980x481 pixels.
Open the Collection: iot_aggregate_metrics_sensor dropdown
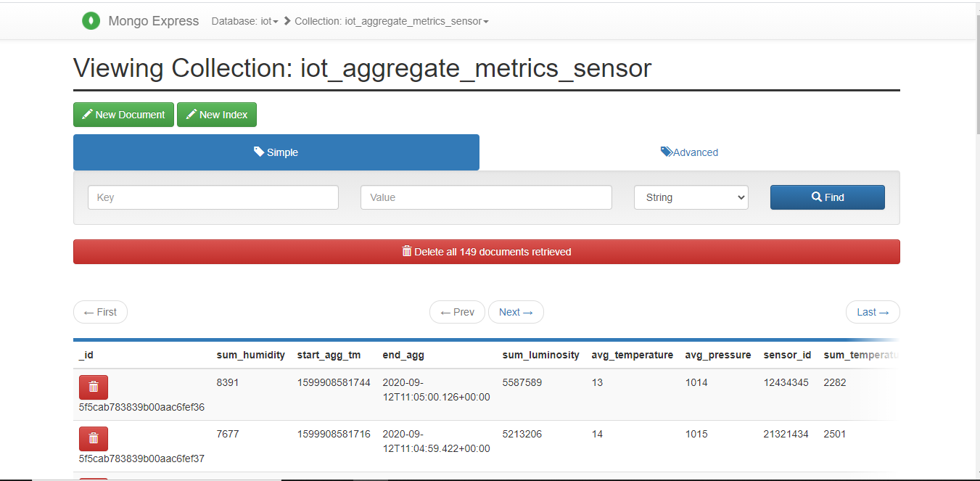pos(392,21)
